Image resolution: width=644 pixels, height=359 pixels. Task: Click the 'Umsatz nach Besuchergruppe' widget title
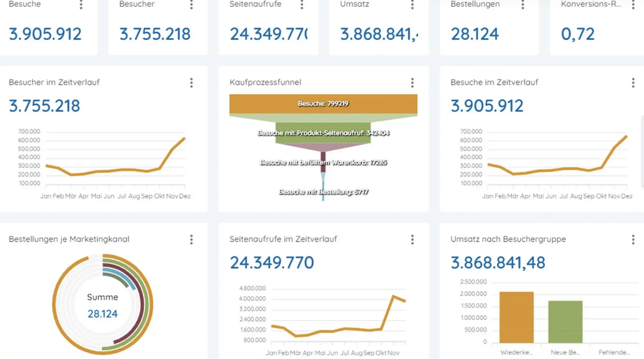point(508,239)
